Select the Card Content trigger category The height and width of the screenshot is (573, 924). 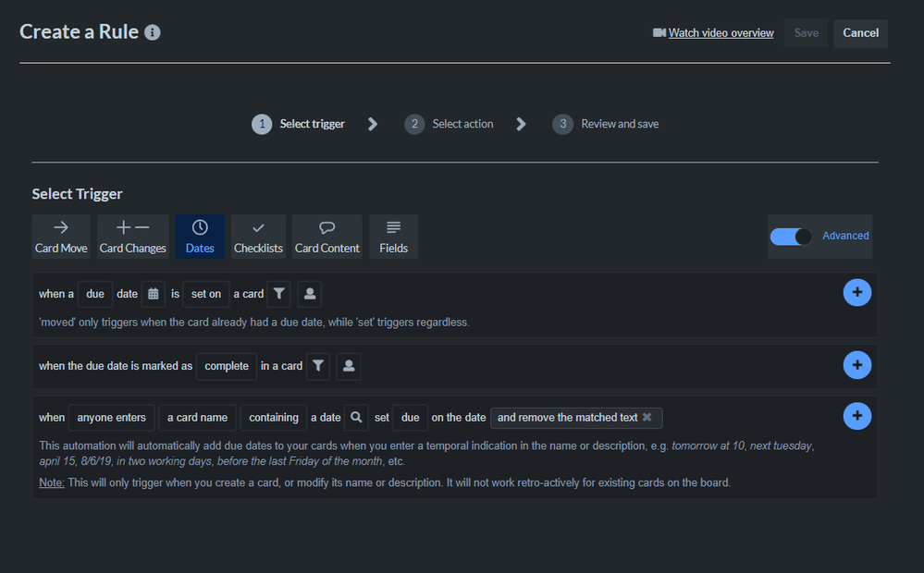click(x=327, y=237)
